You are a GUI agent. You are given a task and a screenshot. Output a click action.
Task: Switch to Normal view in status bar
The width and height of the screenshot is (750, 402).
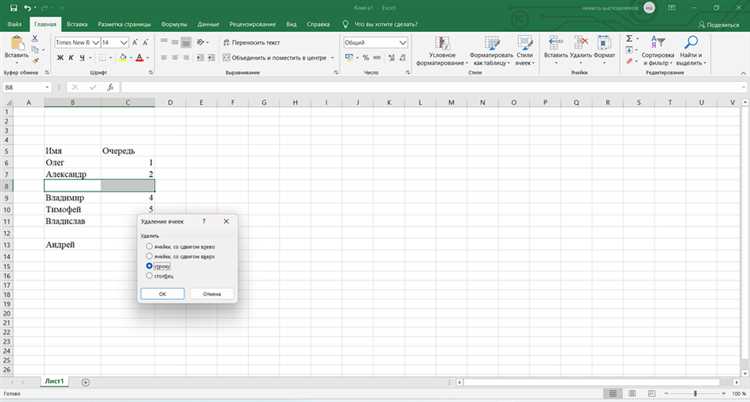[x=612, y=393]
